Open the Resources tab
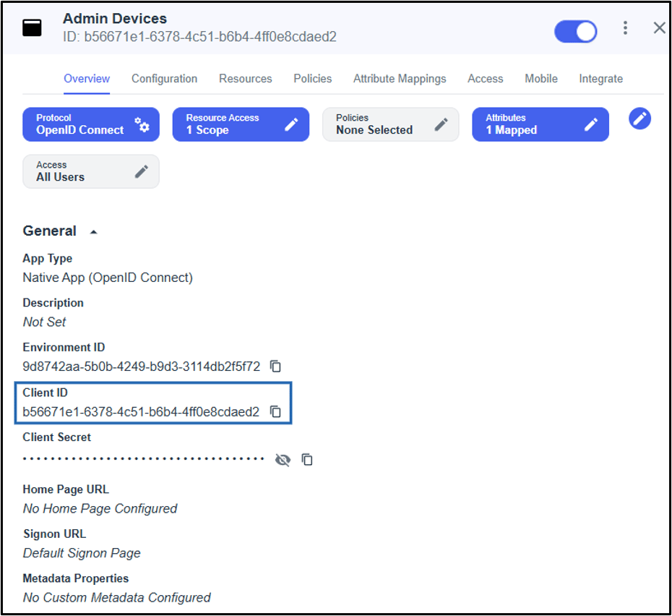Image resolution: width=672 pixels, height=616 pixels. (246, 79)
